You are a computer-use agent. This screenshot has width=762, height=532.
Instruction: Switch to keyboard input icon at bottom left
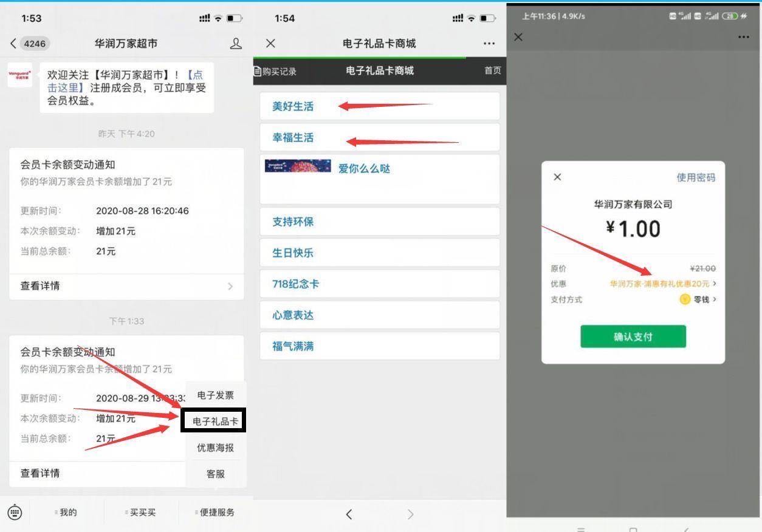pos(15,513)
